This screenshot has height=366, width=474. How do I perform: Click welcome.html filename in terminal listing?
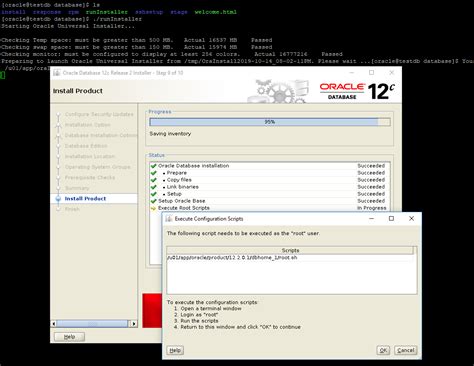pos(216,12)
